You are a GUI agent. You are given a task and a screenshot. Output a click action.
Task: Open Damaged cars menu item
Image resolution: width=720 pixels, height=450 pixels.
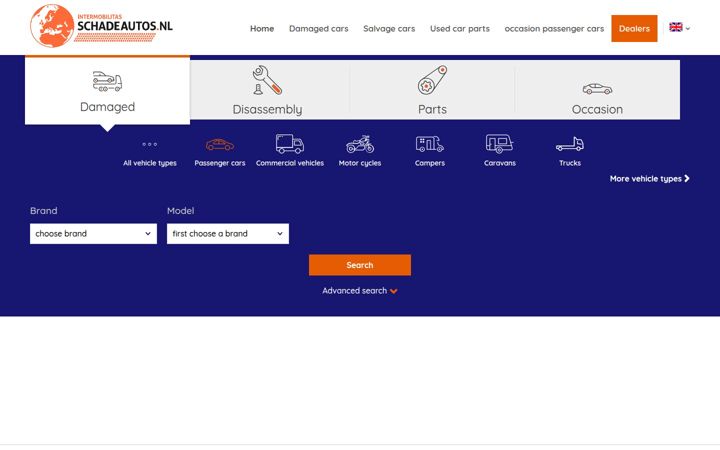pyautogui.click(x=319, y=28)
